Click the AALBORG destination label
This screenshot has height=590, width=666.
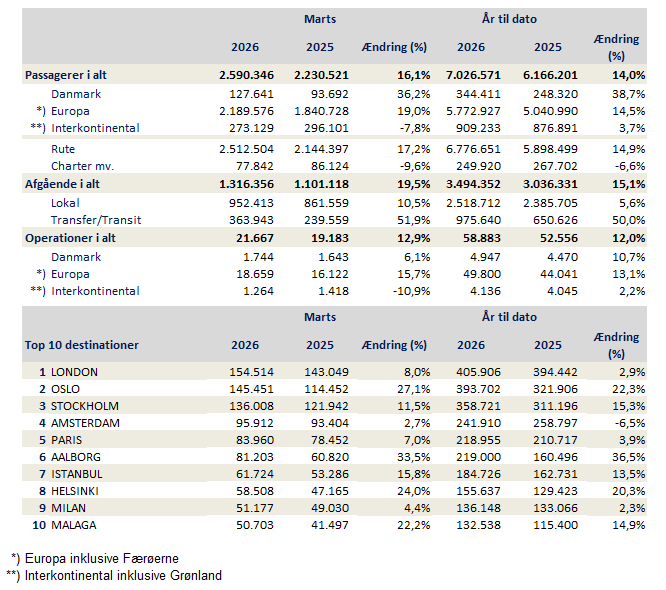(78, 457)
